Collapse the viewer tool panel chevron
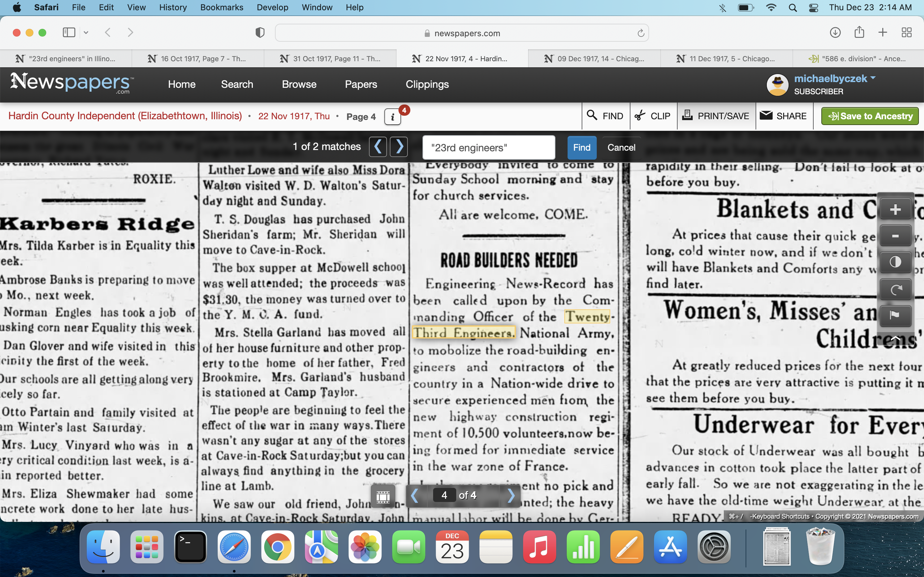This screenshot has width=924, height=577. click(895, 339)
